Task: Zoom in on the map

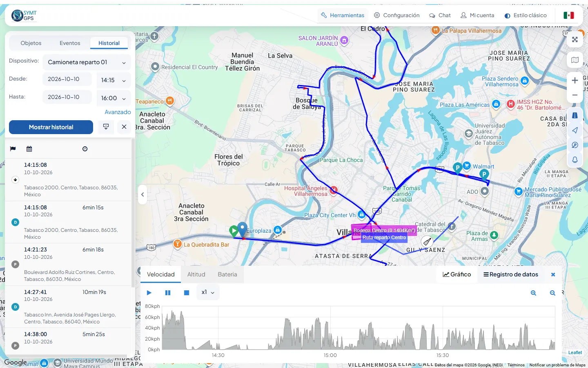Action: (575, 81)
